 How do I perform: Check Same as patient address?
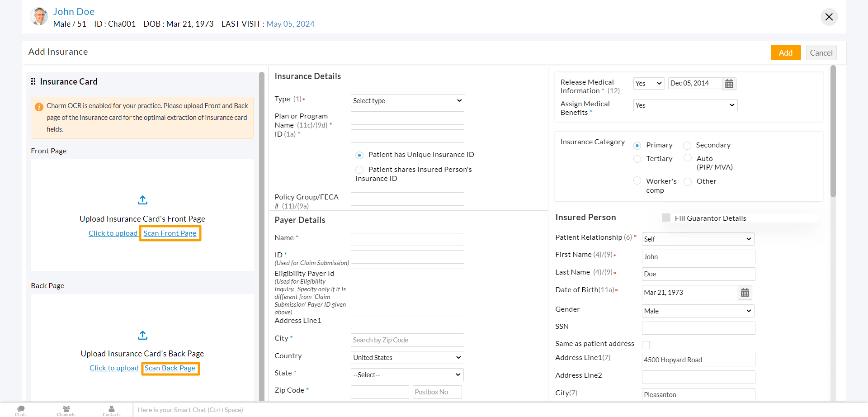point(646,345)
